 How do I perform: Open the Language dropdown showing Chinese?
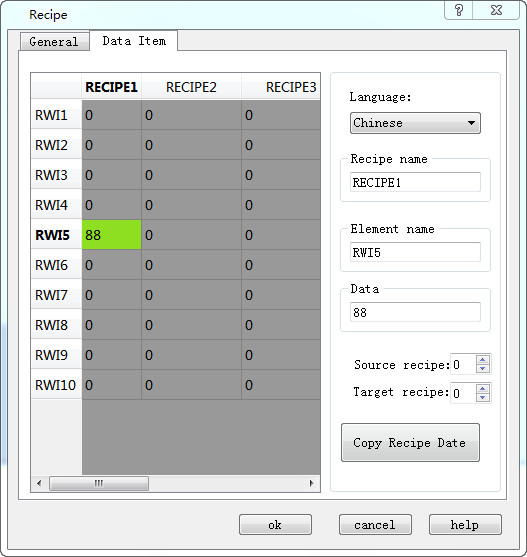[415, 123]
